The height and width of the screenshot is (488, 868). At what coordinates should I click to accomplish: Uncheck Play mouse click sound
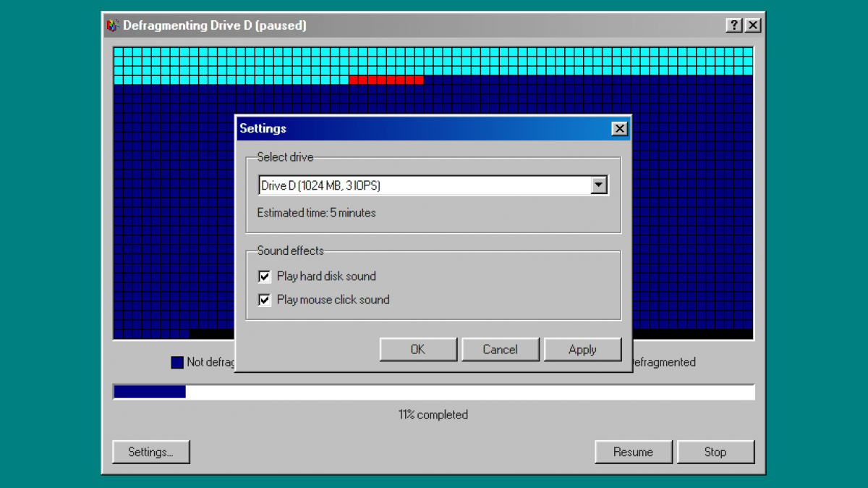(265, 300)
